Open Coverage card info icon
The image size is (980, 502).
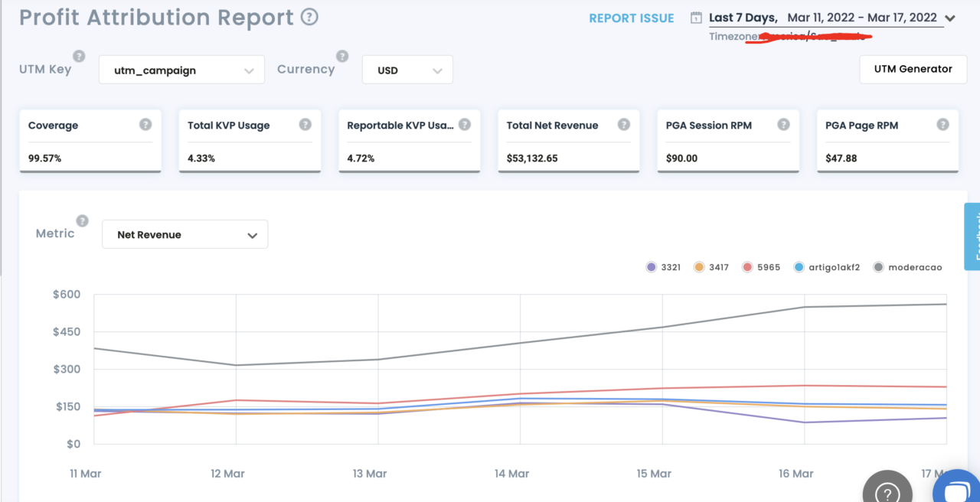coord(145,125)
